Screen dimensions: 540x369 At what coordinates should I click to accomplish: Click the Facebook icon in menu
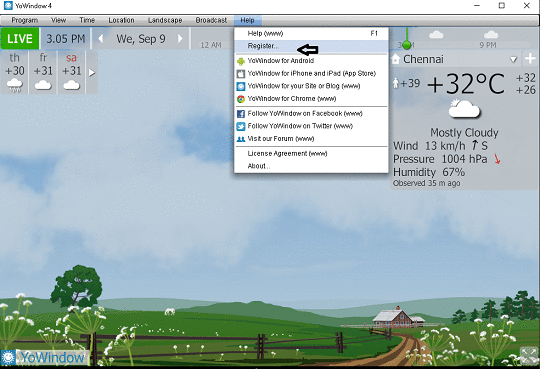click(241, 114)
